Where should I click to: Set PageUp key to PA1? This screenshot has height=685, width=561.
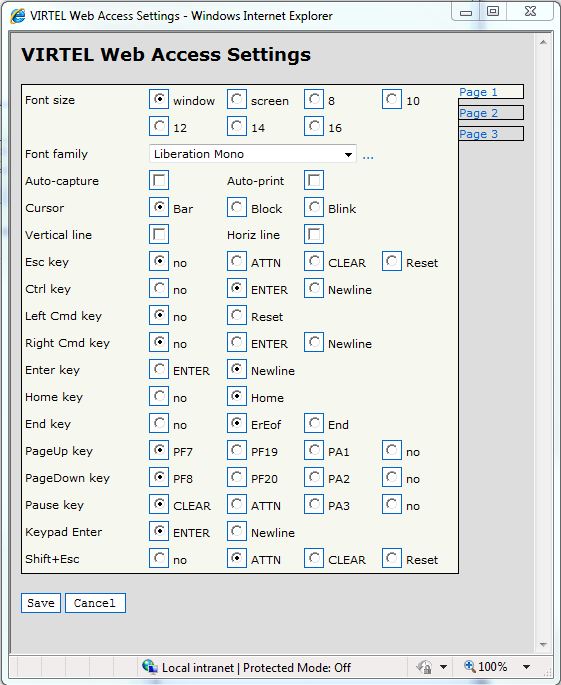[314, 450]
